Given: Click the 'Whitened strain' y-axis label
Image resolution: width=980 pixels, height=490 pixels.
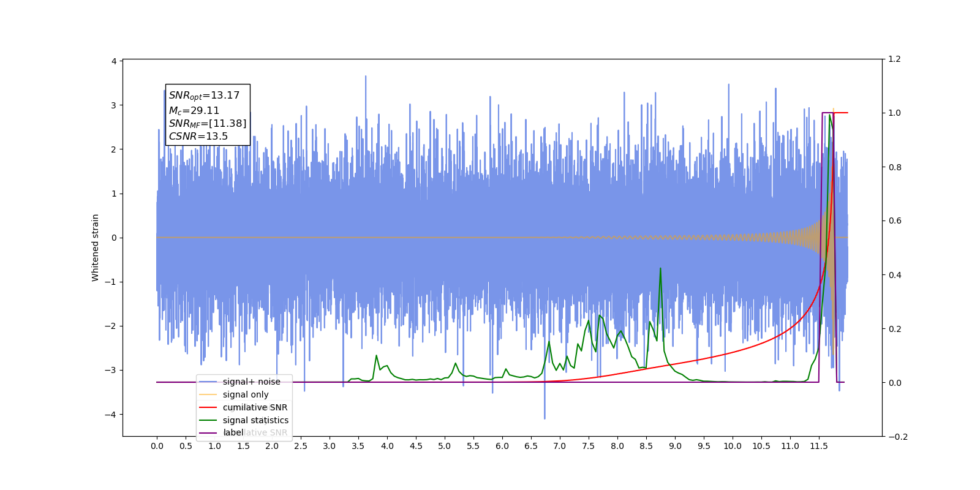Looking at the screenshot, I should pos(96,247).
